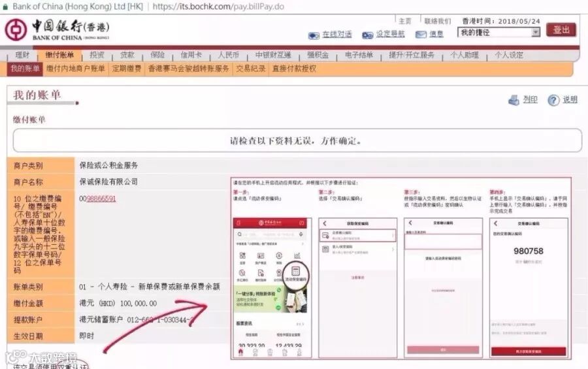Image resolution: width=588 pixels, height=369 pixels.
Task: Click the amount 港元 (HKD) 100,000.00
Action: [118, 303]
